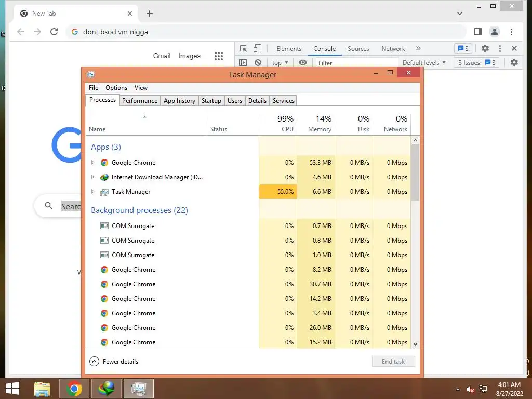532x399 pixels.
Task: Collapse view using Fewer details arrow
Action: coord(94,362)
